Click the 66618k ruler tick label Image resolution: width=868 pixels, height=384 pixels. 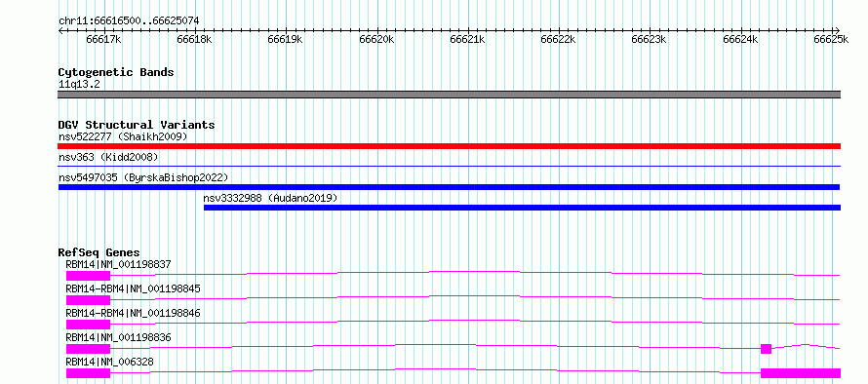pyautogui.click(x=195, y=40)
